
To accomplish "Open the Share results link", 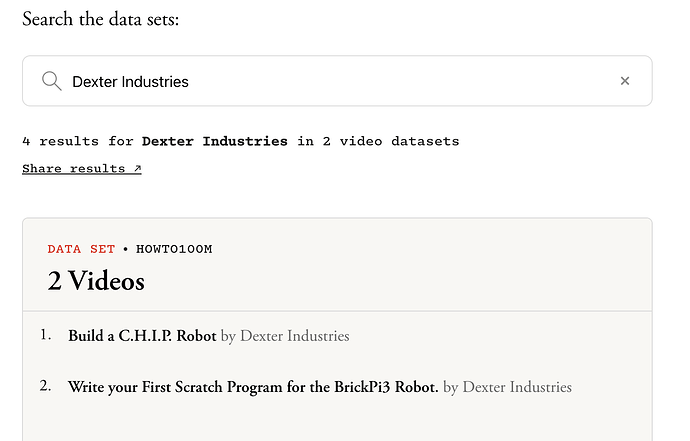I will point(82,169).
